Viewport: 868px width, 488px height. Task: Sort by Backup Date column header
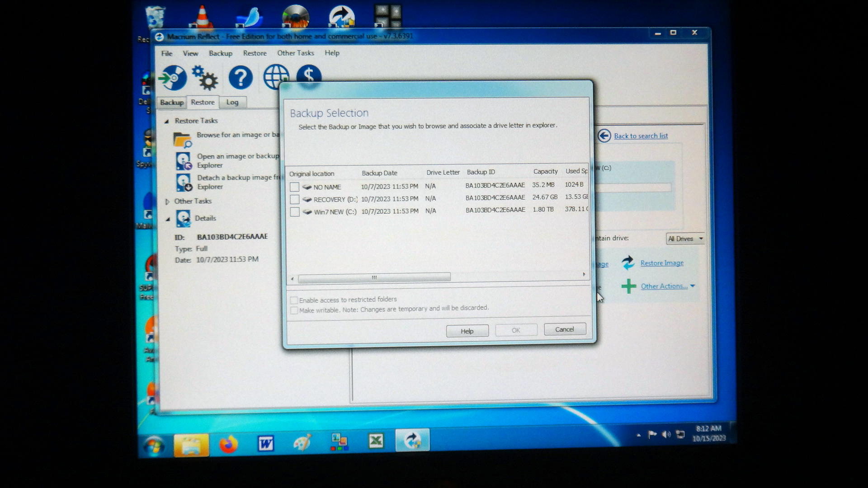coord(379,173)
